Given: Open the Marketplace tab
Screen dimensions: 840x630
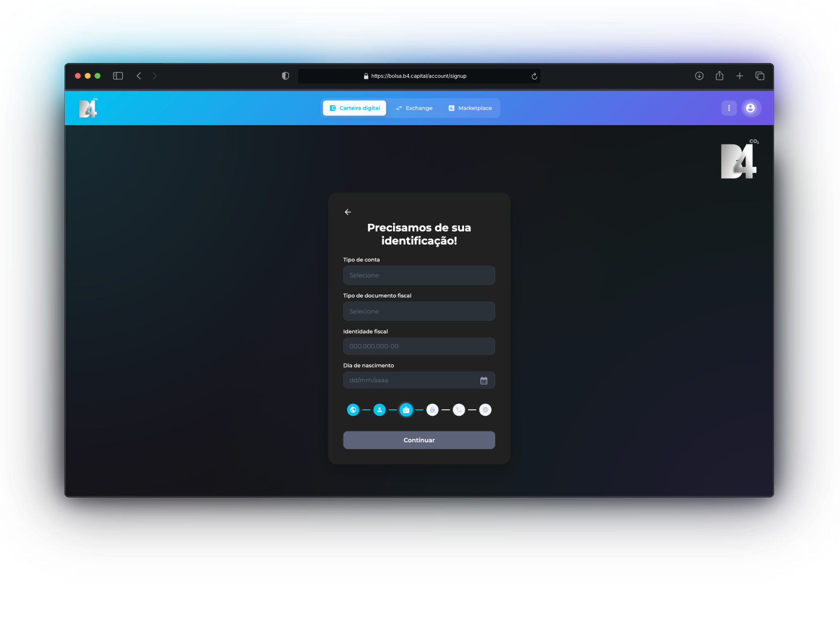Looking at the screenshot, I should click(470, 108).
